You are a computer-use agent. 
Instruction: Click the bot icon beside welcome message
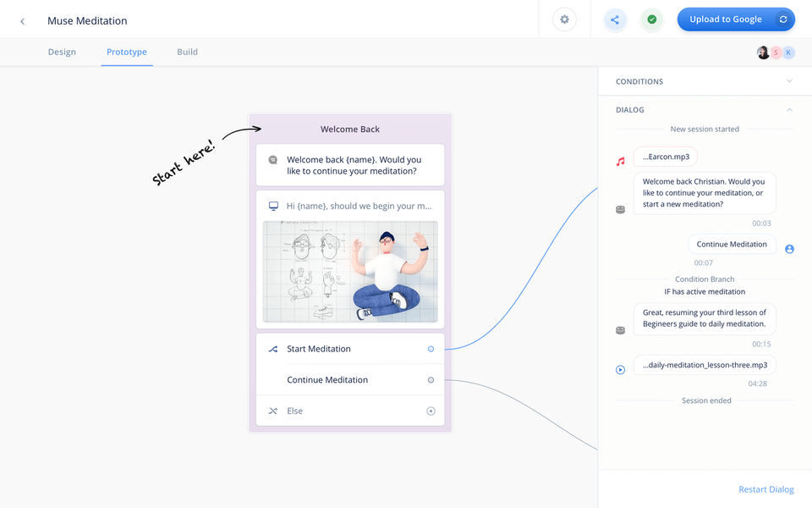pos(620,209)
